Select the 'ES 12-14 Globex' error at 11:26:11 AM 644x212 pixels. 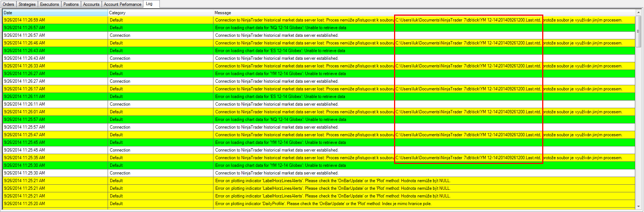pos(424,97)
